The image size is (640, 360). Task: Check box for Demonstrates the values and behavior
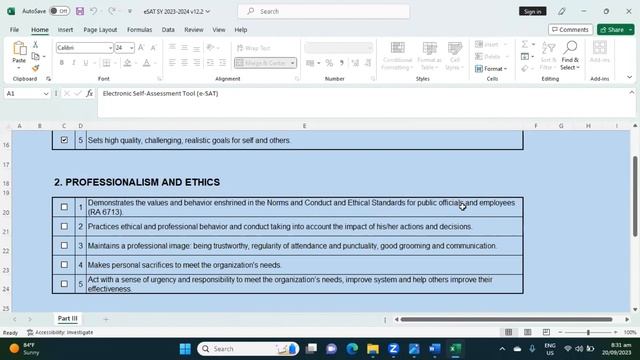pyautogui.click(x=64, y=207)
